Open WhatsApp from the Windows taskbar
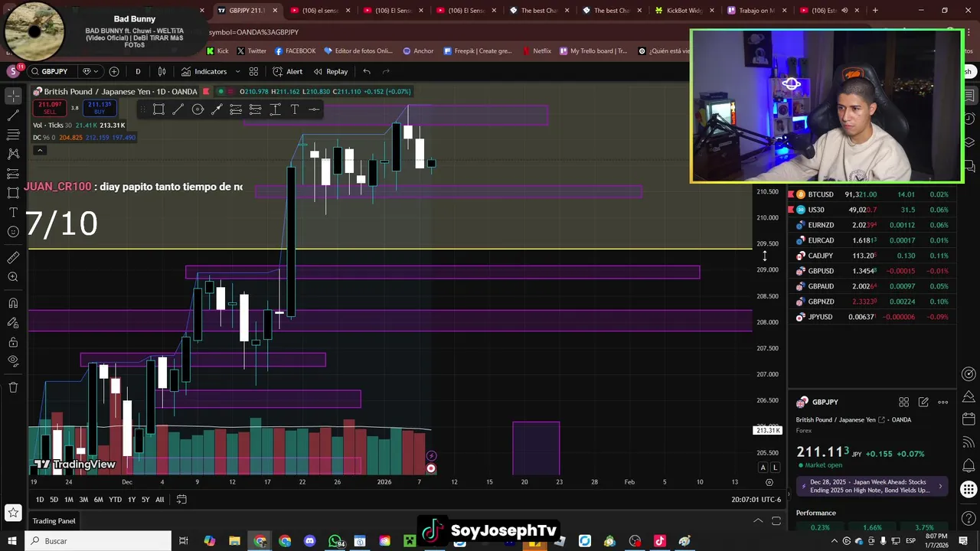This screenshot has height=551, width=980. 335,541
